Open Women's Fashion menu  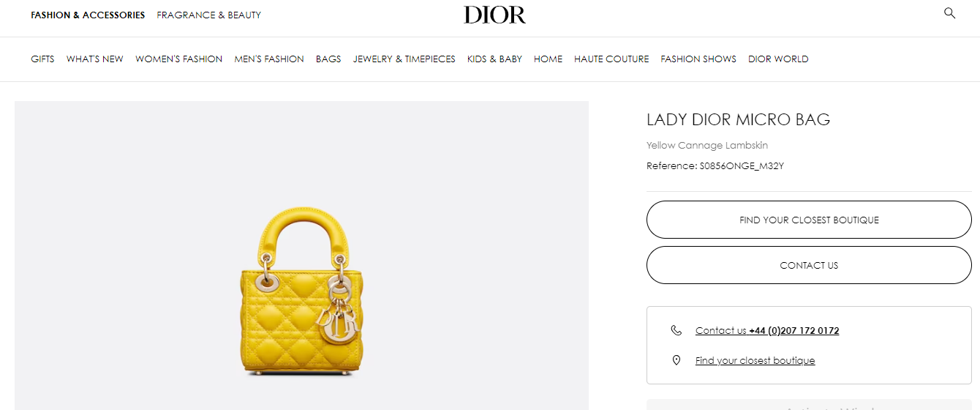click(x=178, y=59)
